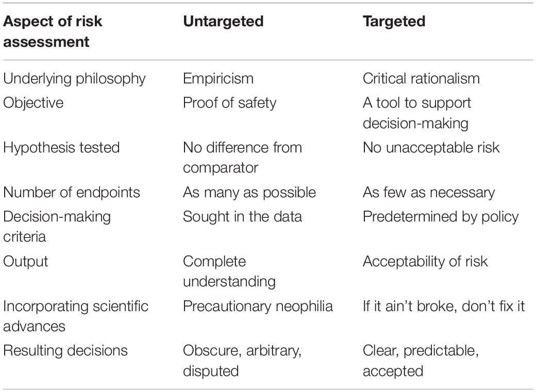
Task: Select the 'Objective' row label
Action: 33,103
